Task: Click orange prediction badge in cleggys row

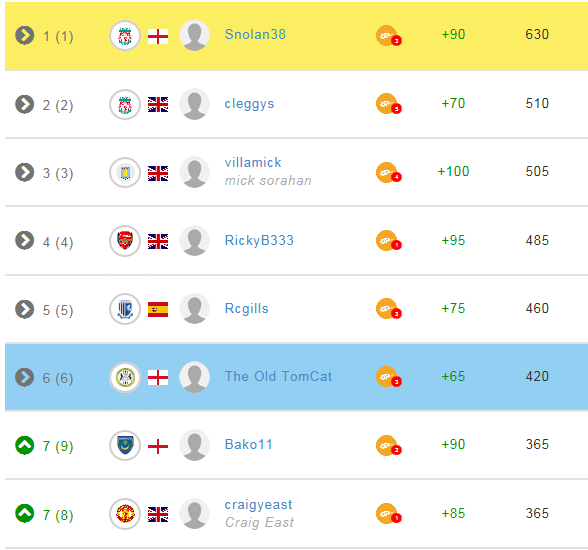Action: (x=388, y=103)
